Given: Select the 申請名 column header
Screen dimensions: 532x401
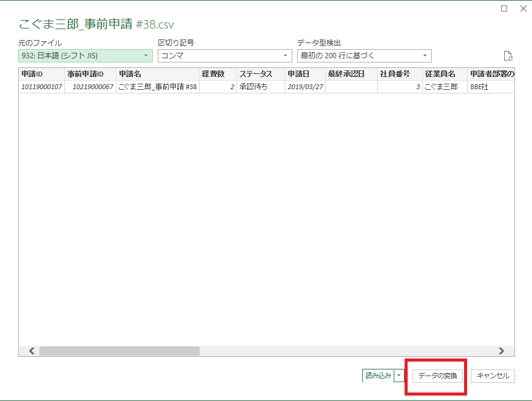Looking at the screenshot, I should [158, 74].
